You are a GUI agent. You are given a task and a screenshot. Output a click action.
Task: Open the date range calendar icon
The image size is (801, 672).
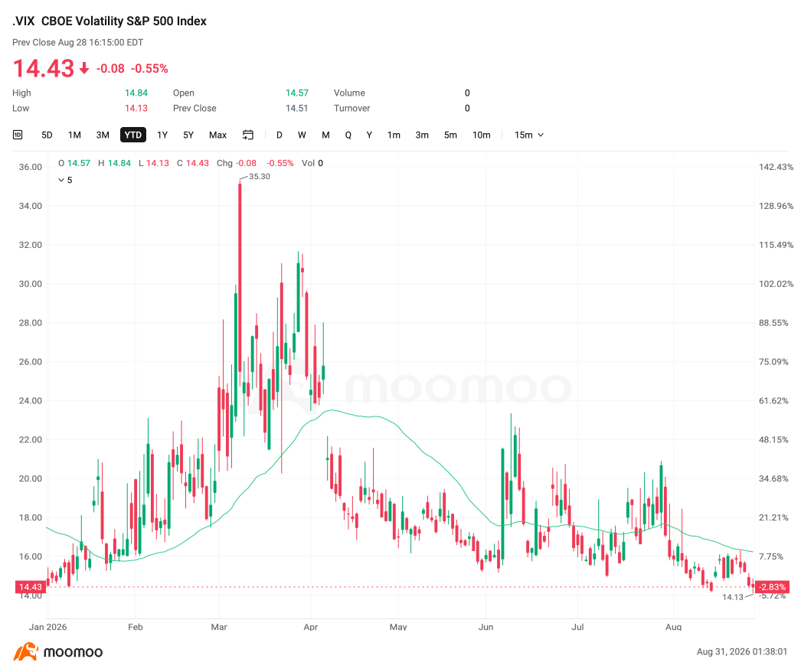click(x=248, y=135)
